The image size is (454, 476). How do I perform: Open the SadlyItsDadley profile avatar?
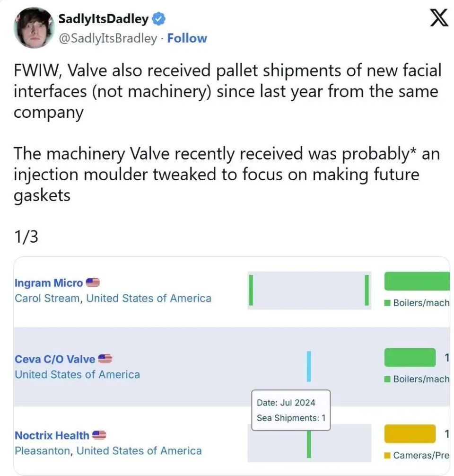click(34, 27)
